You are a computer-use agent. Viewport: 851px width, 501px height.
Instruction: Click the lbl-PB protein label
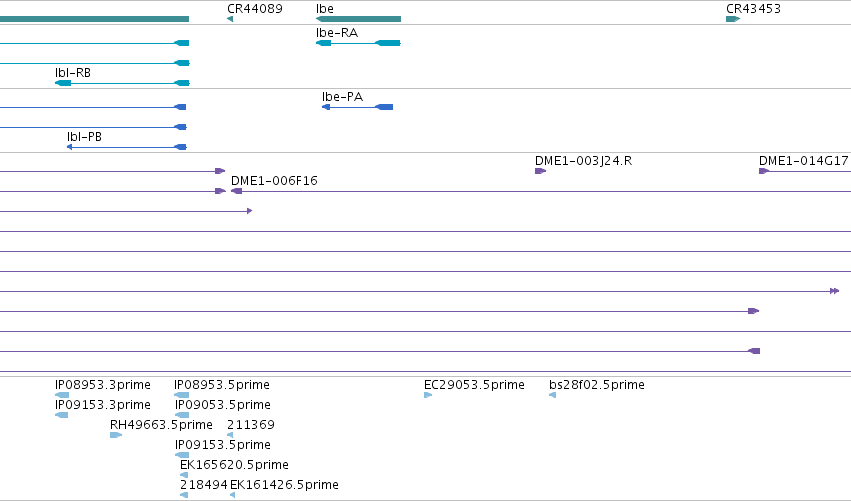tap(84, 137)
